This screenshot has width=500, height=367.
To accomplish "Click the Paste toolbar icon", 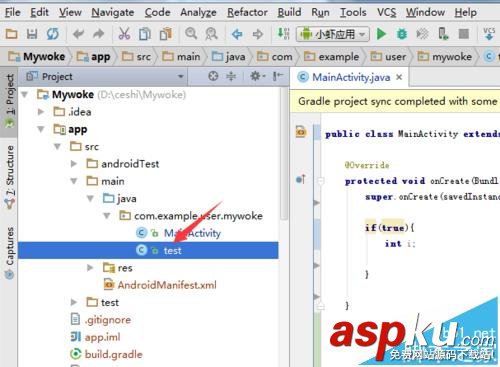I will pos(166,34).
